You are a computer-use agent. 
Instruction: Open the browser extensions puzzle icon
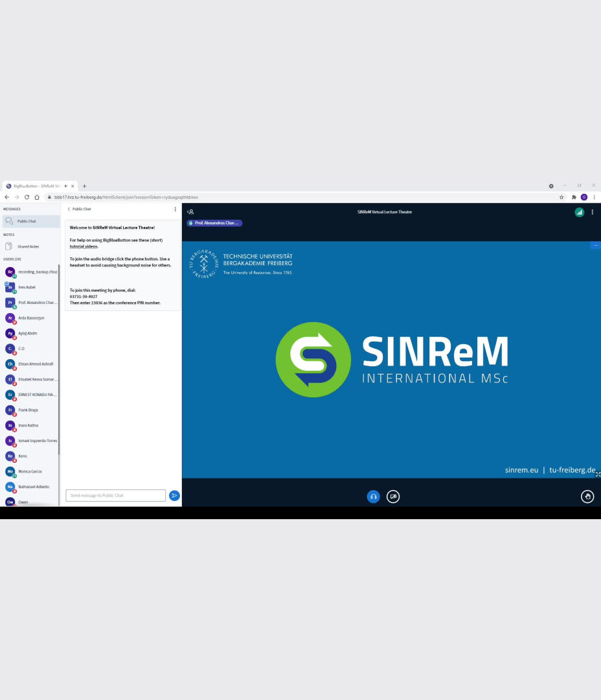pos(574,197)
